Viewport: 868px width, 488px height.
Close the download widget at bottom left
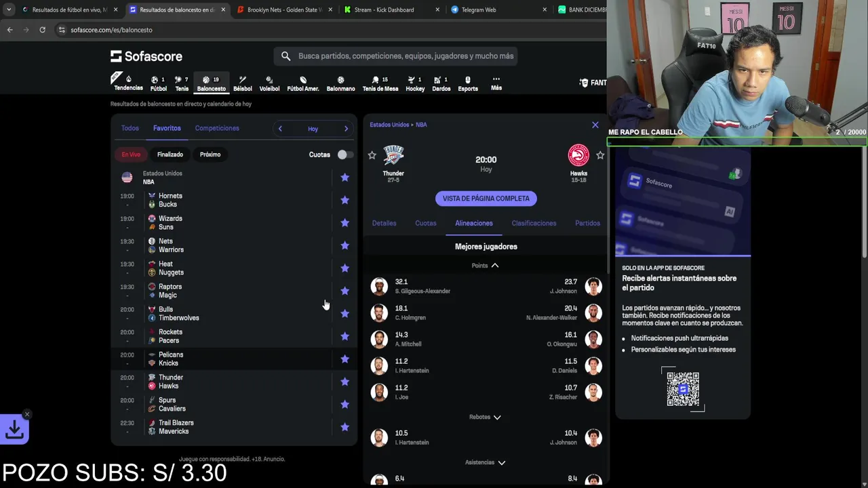[27, 414]
